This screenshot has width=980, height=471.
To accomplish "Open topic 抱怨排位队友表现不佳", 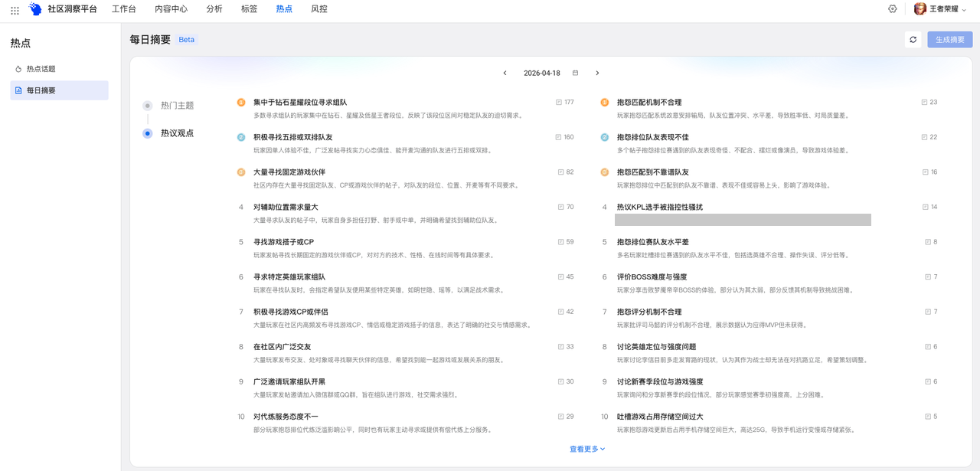I will (x=653, y=137).
